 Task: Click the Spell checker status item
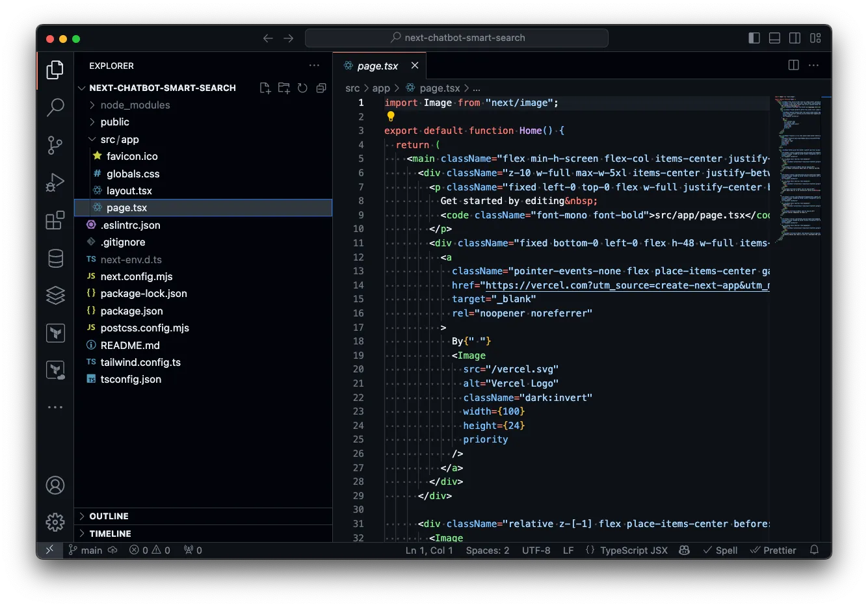click(x=720, y=550)
